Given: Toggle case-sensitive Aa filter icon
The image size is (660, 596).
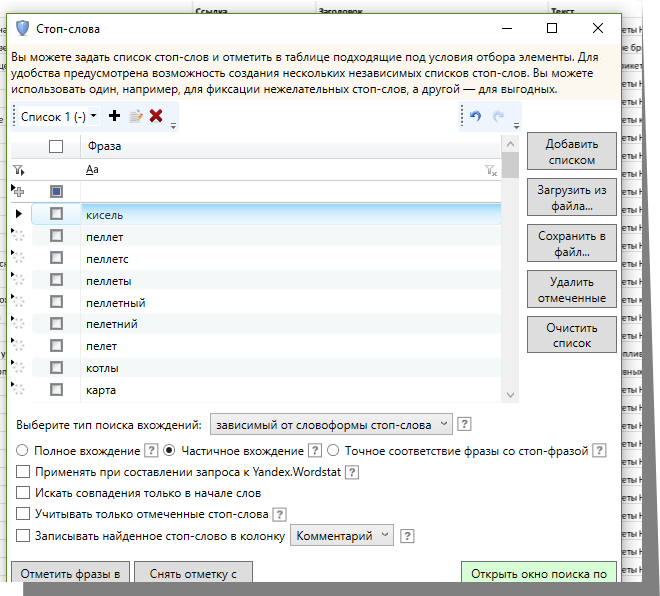Looking at the screenshot, I should (92, 170).
